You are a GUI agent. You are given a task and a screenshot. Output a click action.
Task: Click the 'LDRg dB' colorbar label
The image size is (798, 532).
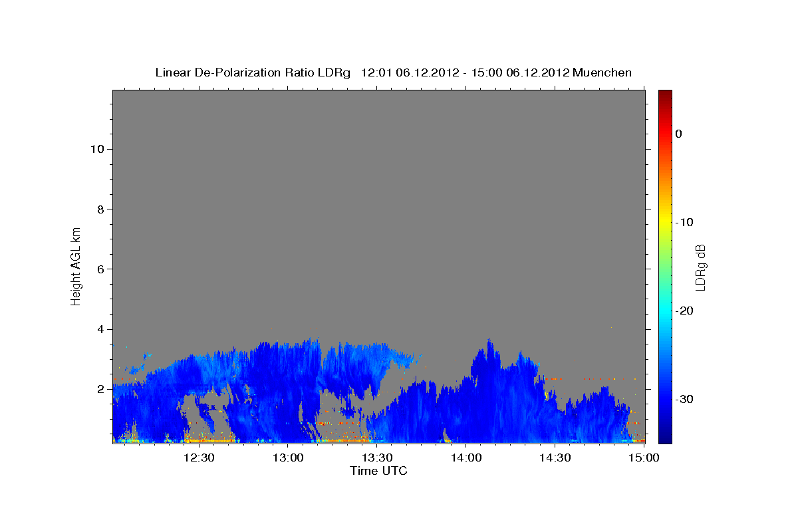tap(700, 267)
